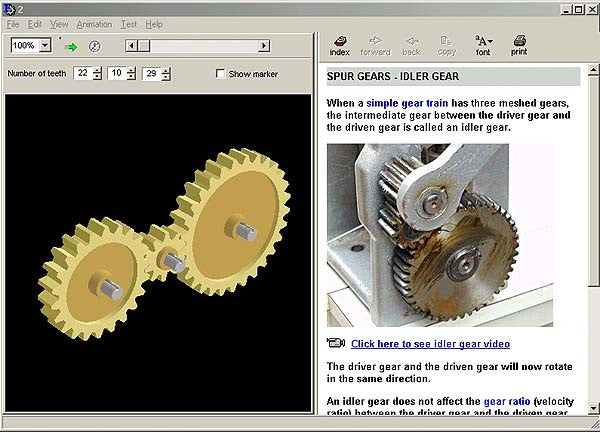Viewport: 600px width, 432px height.
Task: Enable the Show marker checkbox
Action: 221,74
